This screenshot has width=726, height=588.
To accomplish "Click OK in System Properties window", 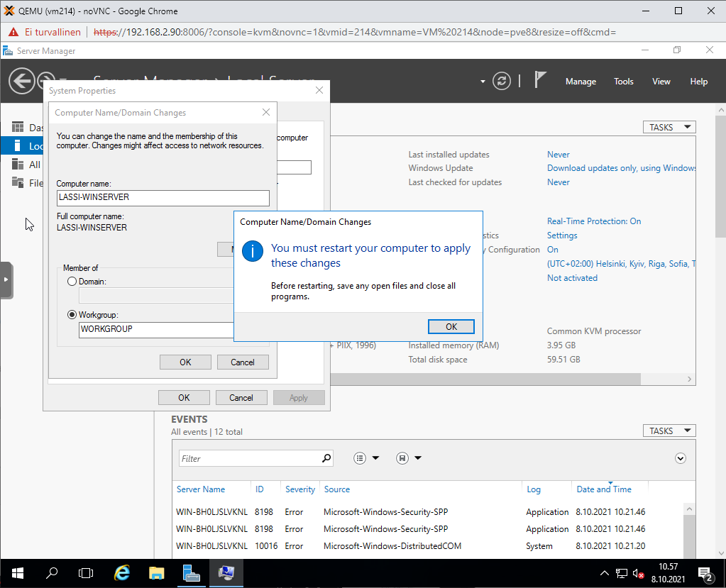I will (x=184, y=397).
